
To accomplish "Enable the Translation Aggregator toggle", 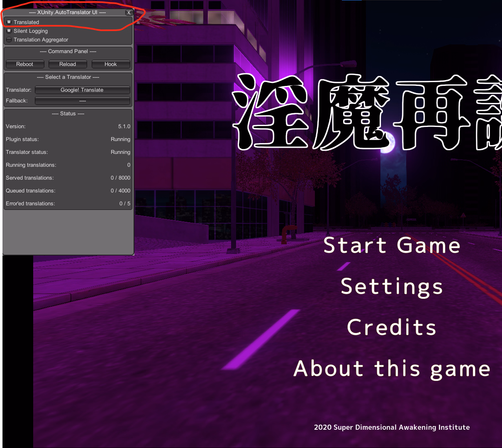I will click(9, 40).
